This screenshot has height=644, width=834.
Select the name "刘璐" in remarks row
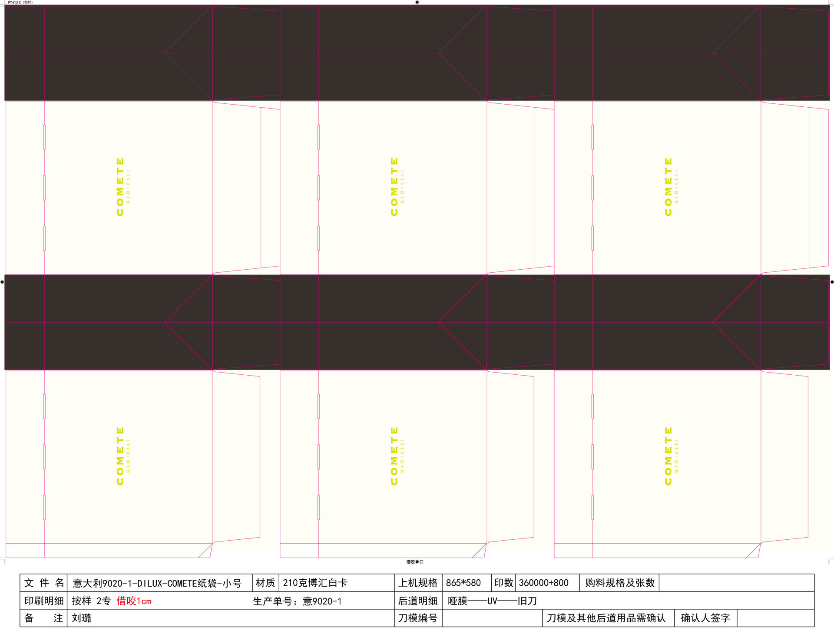click(82, 618)
